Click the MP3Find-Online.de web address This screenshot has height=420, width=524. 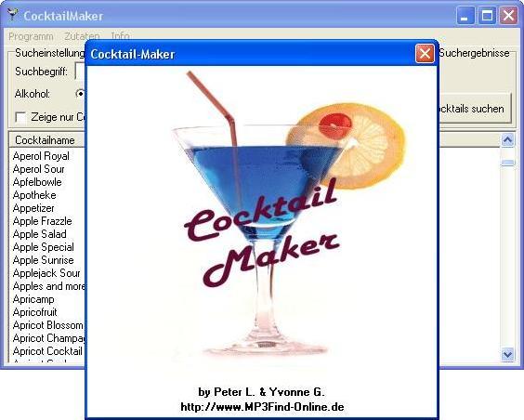262,407
